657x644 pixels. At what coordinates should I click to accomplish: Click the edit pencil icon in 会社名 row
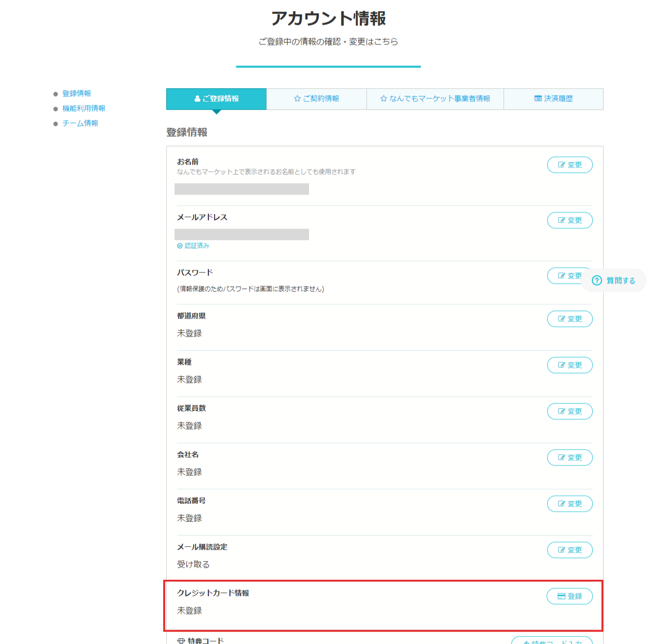coord(562,458)
